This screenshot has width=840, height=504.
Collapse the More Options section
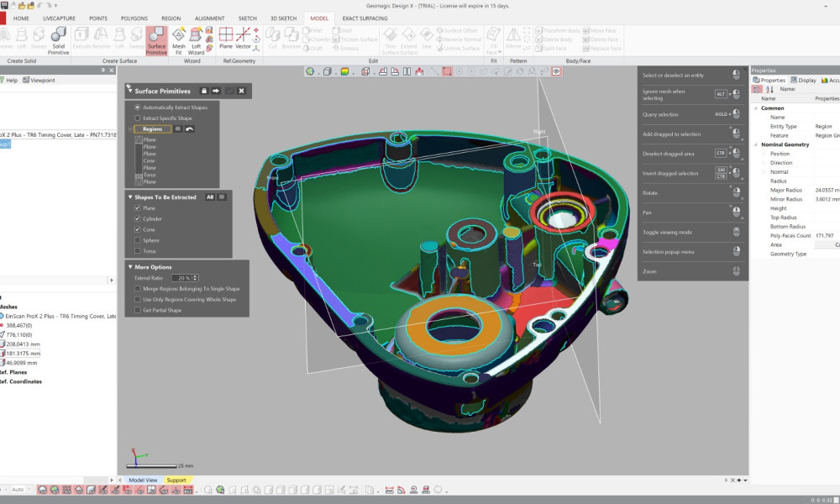point(130,267)
